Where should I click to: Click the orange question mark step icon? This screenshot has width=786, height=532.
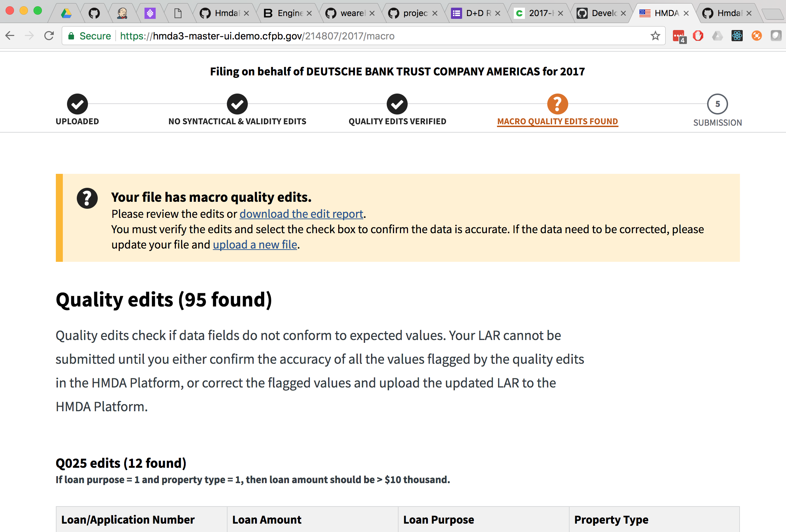coord(557,104)
